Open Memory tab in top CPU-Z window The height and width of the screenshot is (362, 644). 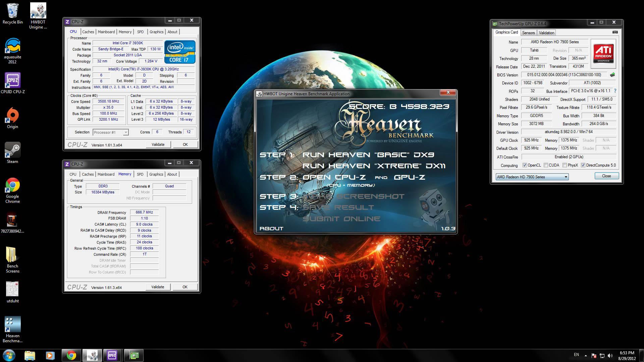tap(125, 32)
